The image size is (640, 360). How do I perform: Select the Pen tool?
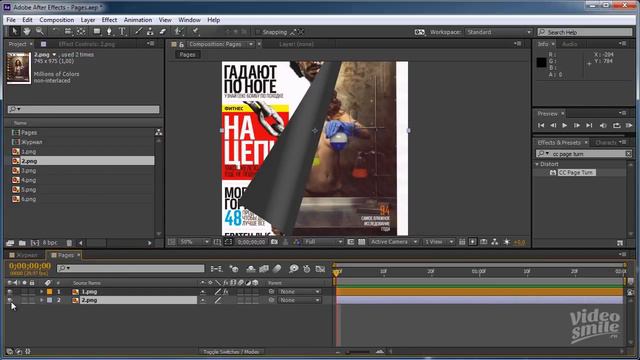pyautogui.click(x=109, y=31)
